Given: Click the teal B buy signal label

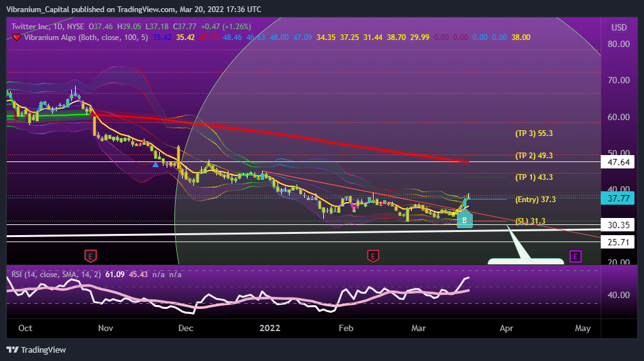Looking at the screenshot, I should tap(465, 219).
